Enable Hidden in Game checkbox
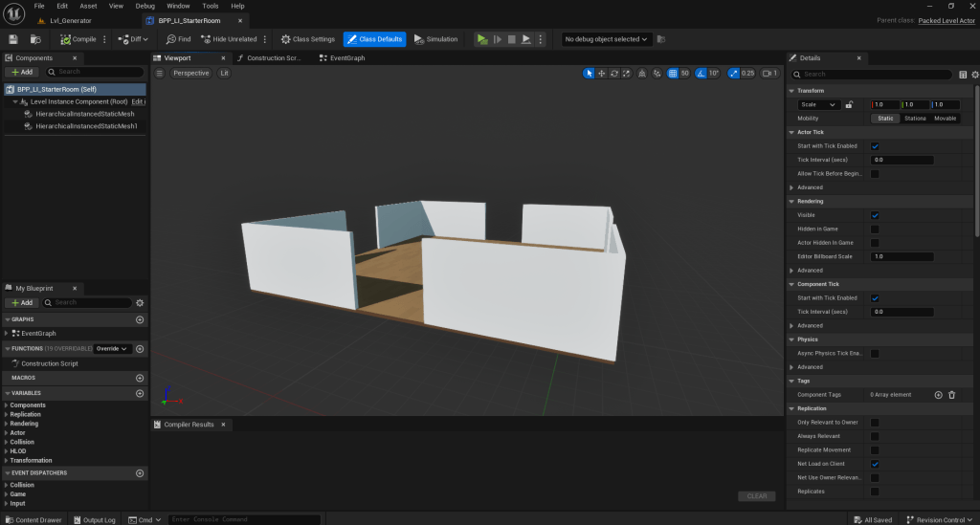 pos(875,230)
